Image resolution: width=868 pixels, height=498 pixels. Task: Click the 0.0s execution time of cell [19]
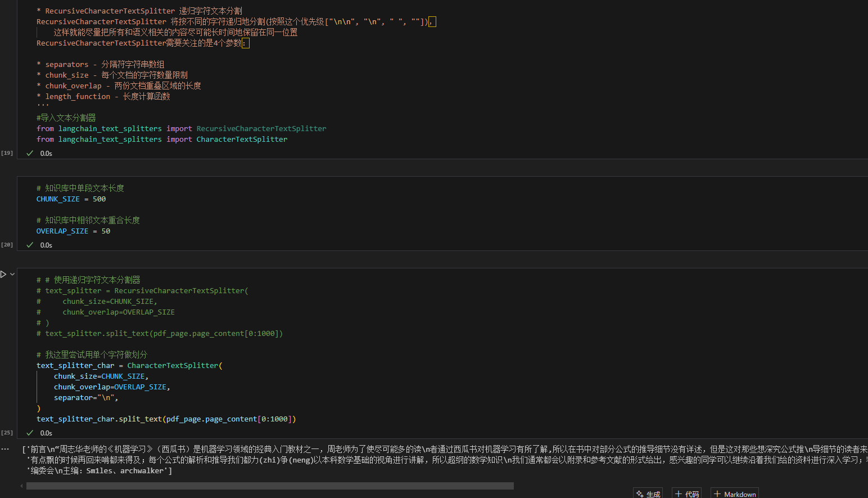pyautogui.click(x=46, y=153)
